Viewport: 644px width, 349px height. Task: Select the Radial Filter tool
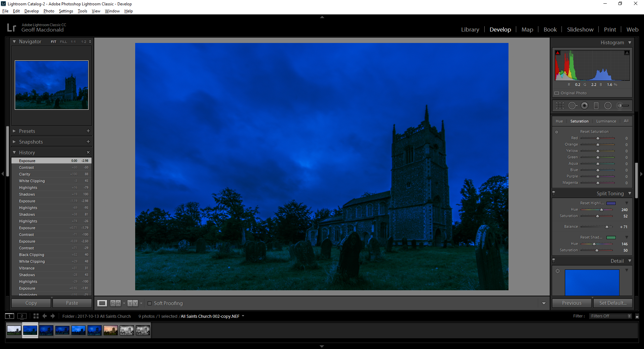click(608, 106)
